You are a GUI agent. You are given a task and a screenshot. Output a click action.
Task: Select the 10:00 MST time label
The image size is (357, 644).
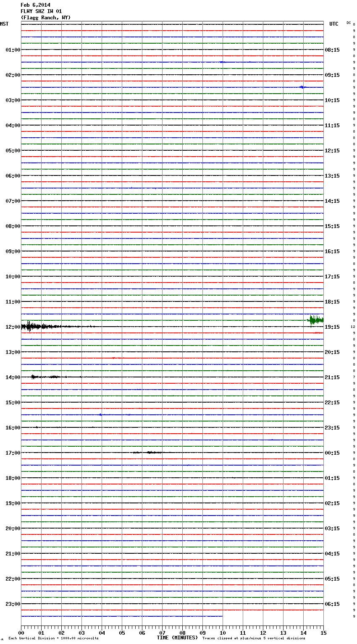point(13,277)
